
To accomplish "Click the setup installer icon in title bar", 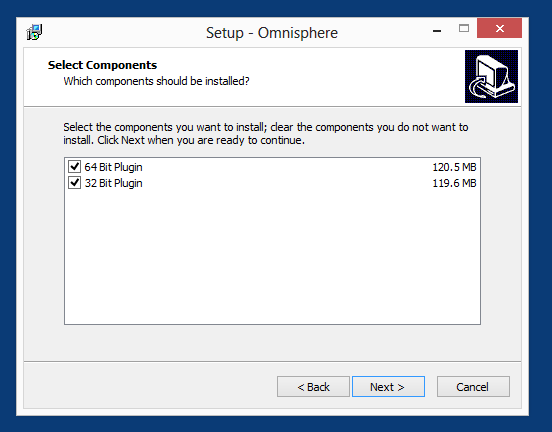I will pyautogui.click(x=34, y=32).
